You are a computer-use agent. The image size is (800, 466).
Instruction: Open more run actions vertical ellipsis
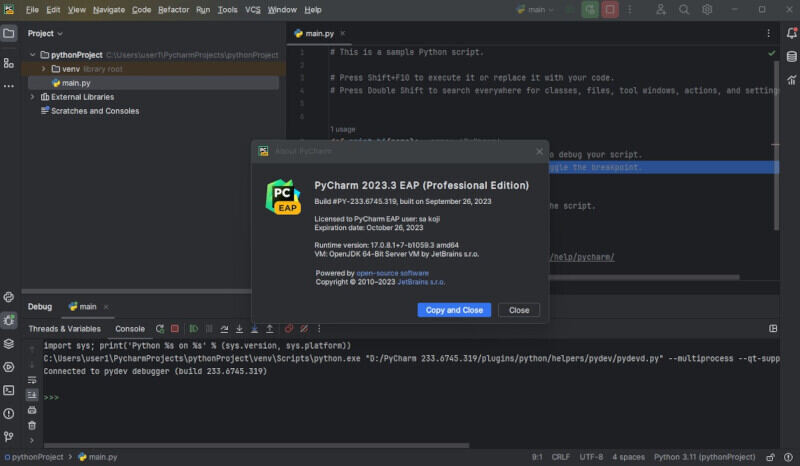tap(630, 10)
